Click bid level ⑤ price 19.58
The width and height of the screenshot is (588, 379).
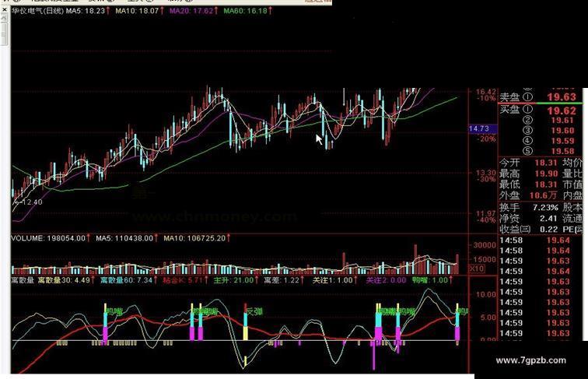pyautogui.click(x=562, y=151)
